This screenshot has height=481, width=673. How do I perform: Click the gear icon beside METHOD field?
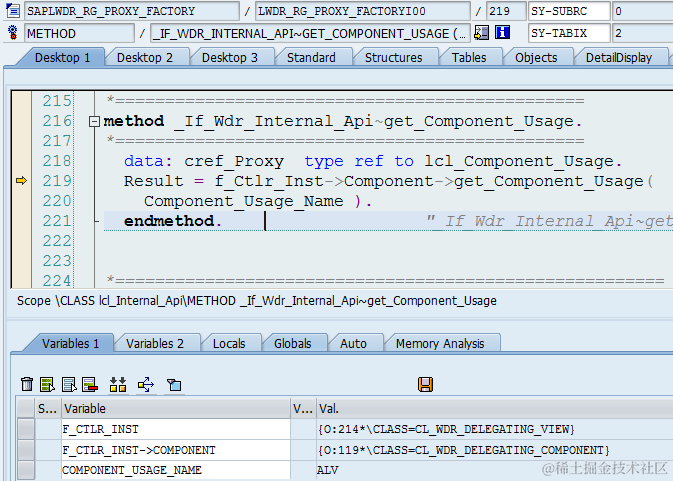[13, 33]
